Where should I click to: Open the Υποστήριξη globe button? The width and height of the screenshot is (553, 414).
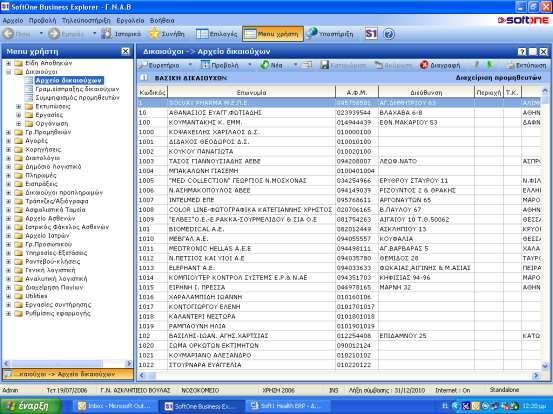point(330,34)
